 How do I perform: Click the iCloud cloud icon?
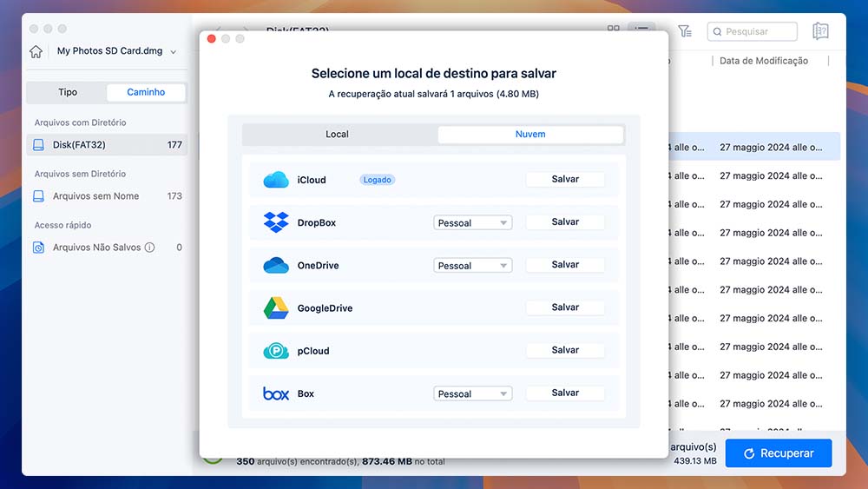(x=276, y=180)
